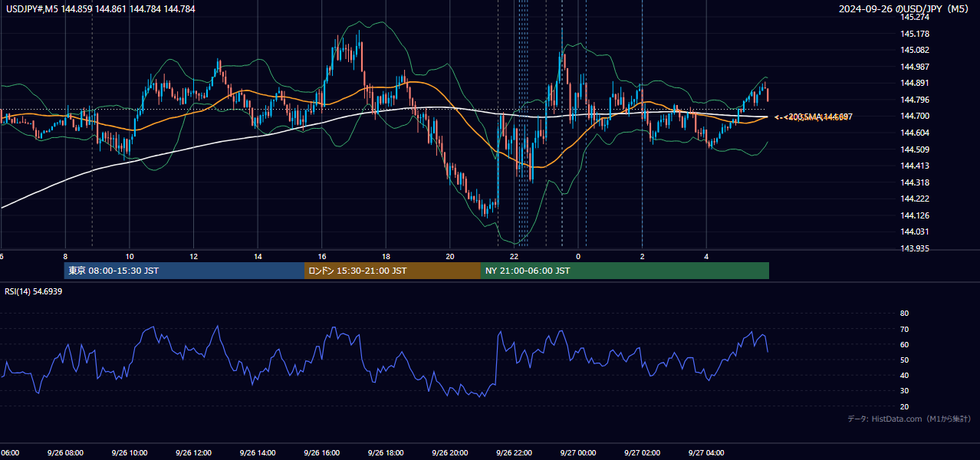Image resolution: width=980 pixels, height=460 pixels.
Task: Click price axis label 144.031
Action: click(915, 232)
